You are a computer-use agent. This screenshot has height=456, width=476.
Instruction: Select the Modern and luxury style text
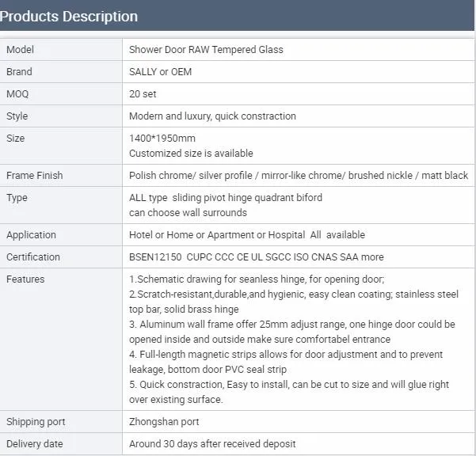[212, 116]
